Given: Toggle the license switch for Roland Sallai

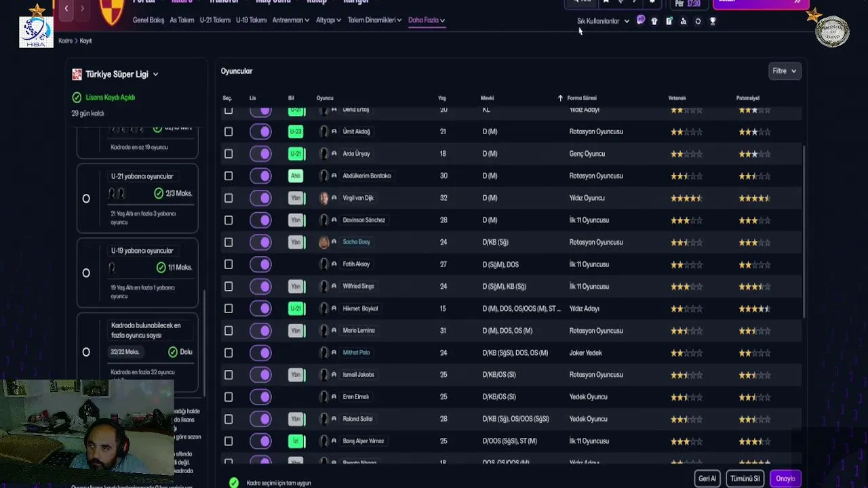Looking at the screenshot, I should [260, 419].
